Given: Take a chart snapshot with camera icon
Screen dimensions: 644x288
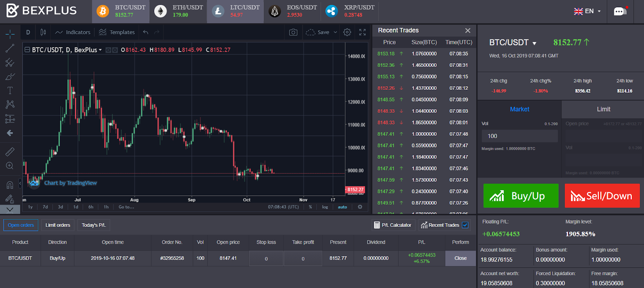Looking at the screenshot, I should 293,32.
